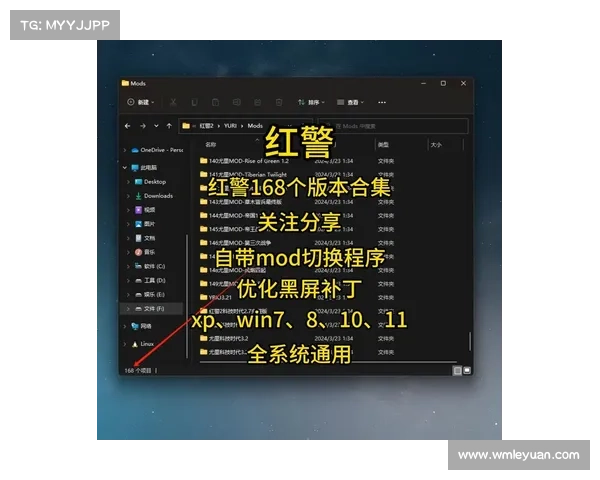Click Mods breadcrumb in address bar
The height and width of the screenshot is (480, 600).
pyautogui.click(x=255, y=126)
